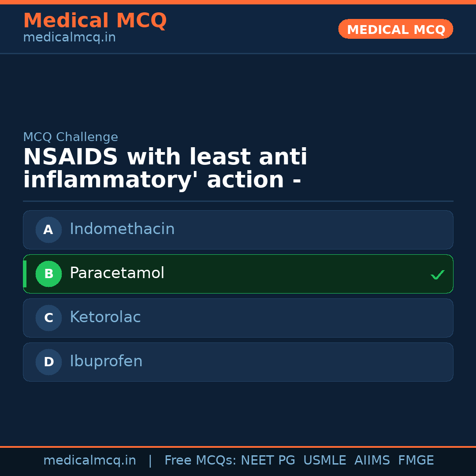Image resolution: width=476 pixels, height=476 pixels.
Task: Click the green checkmark beside Paracetamol
Action: (x=437, y=275)
